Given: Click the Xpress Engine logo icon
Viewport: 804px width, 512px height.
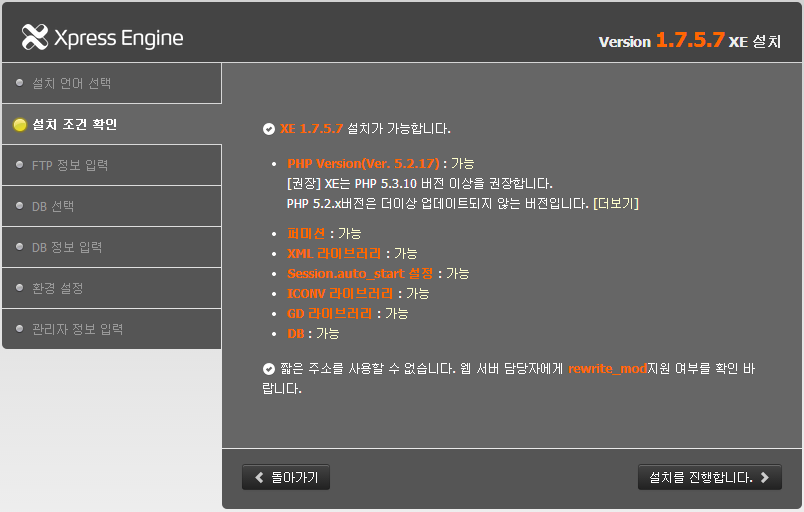Looking at the screenshot, I should point(35,37).
